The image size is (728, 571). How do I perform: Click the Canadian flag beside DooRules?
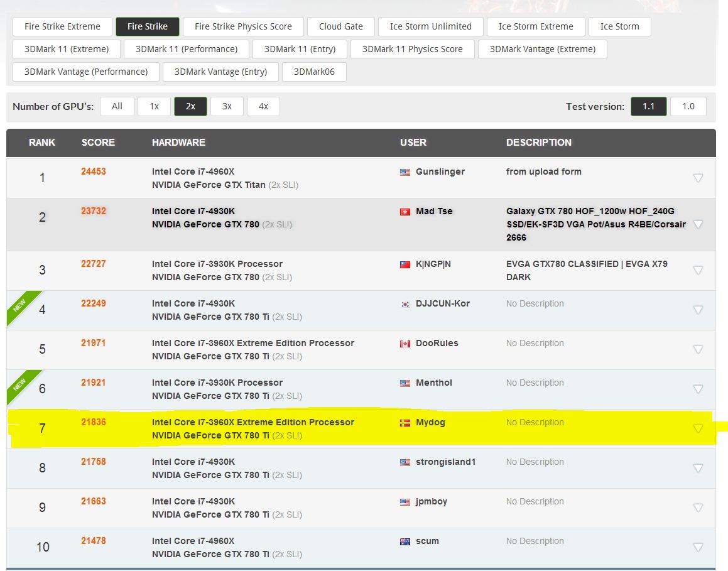[x=405, y=344]
